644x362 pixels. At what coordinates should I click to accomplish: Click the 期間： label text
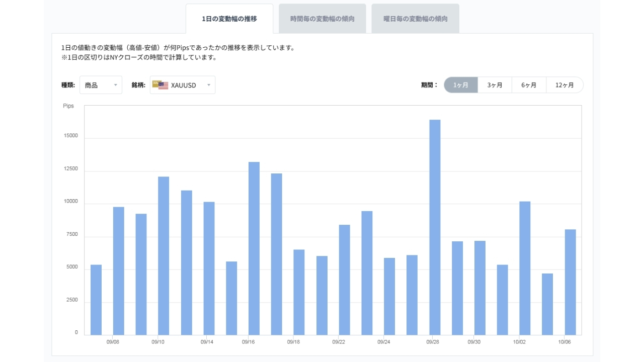[x=430, y=85]
